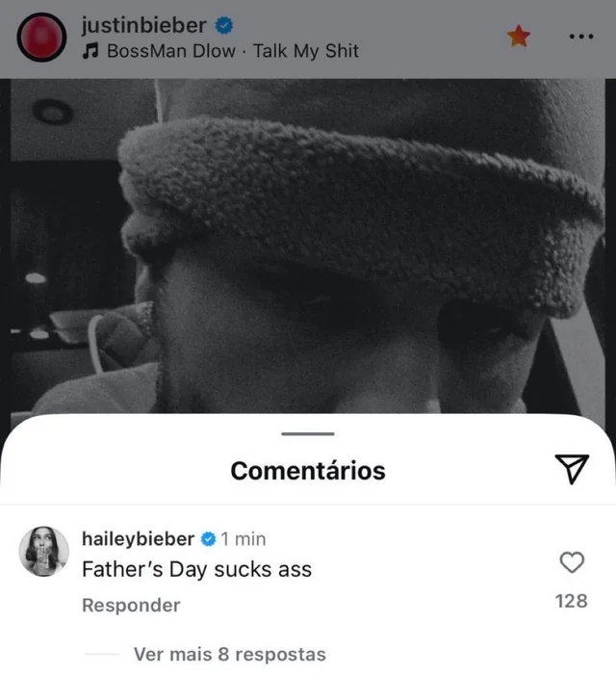
Task: Tap Responder to reply to comment
Action: [x=131, y=605]
